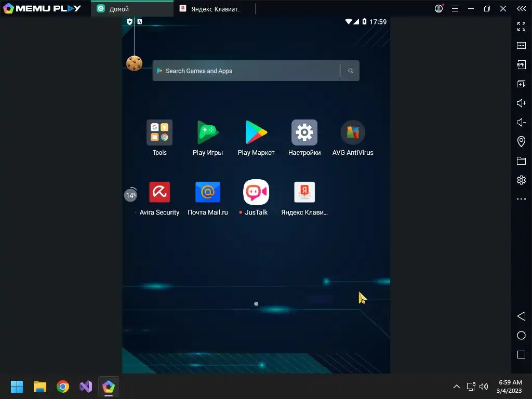Click the shield status bar icon
Image resolution: width=532 pixels, height=399 pixels.
coord(129,22)
